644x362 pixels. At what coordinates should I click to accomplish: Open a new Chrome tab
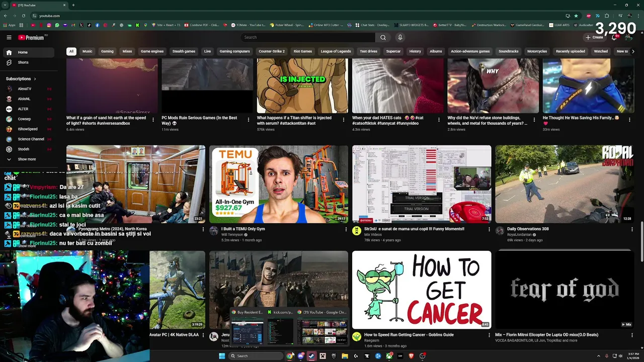tap(73, 5)
